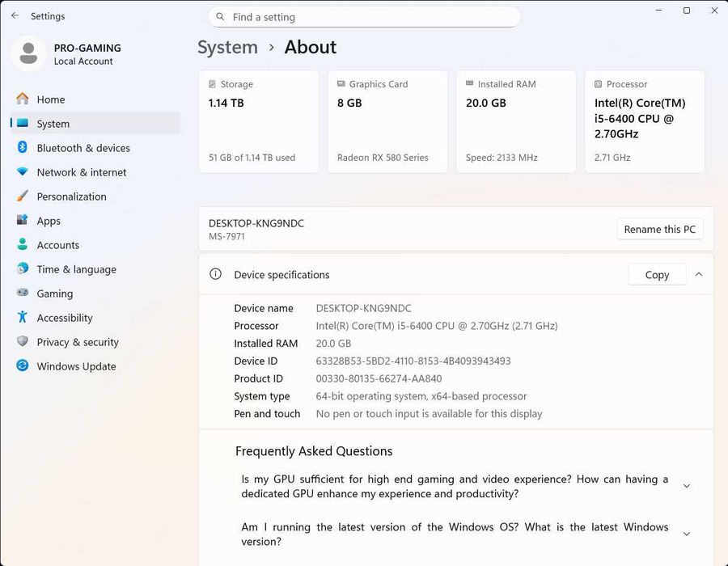
Task: Expand the GPU sufficiency FAQ question
Action: 687,486
